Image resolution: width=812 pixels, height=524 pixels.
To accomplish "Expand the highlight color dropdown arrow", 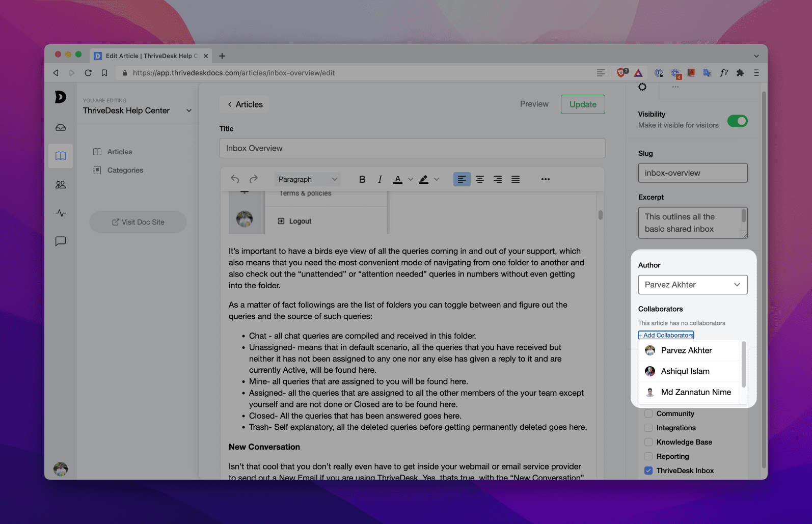I will (437, 179).
